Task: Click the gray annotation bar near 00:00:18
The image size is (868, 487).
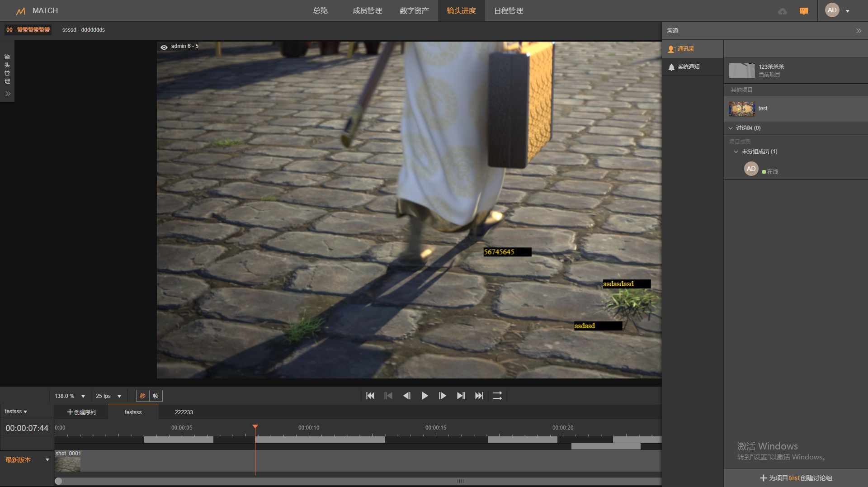Action: tap(523, 440)
